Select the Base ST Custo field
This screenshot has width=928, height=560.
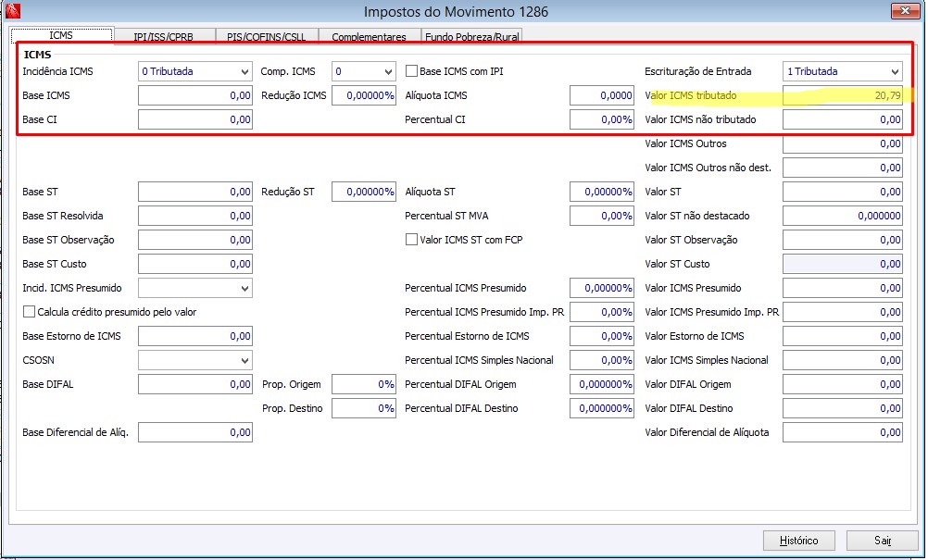(195, 264)
